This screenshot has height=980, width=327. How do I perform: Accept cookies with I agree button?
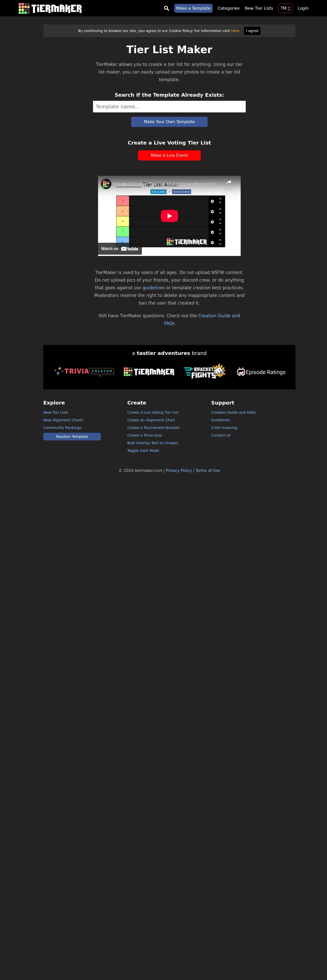252,31
